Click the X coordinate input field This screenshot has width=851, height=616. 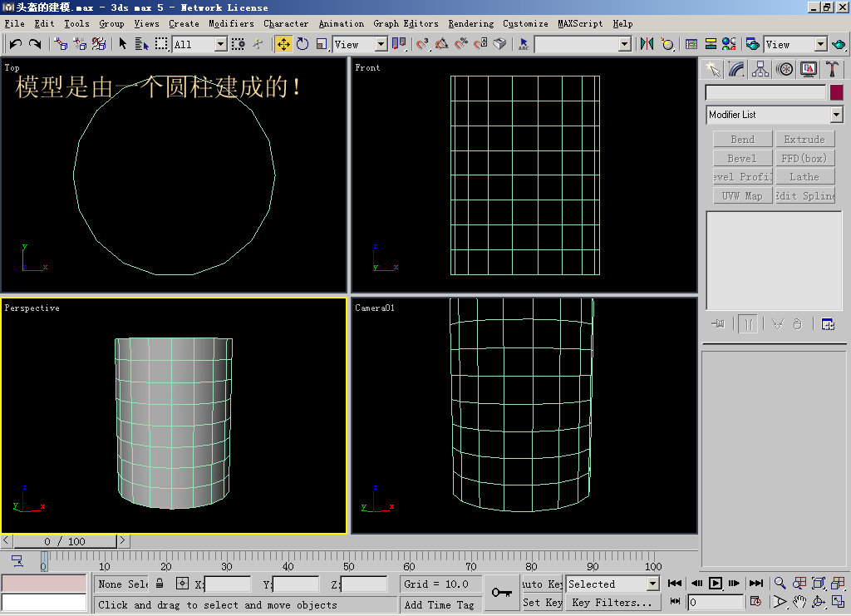click(x=227, y=584)
